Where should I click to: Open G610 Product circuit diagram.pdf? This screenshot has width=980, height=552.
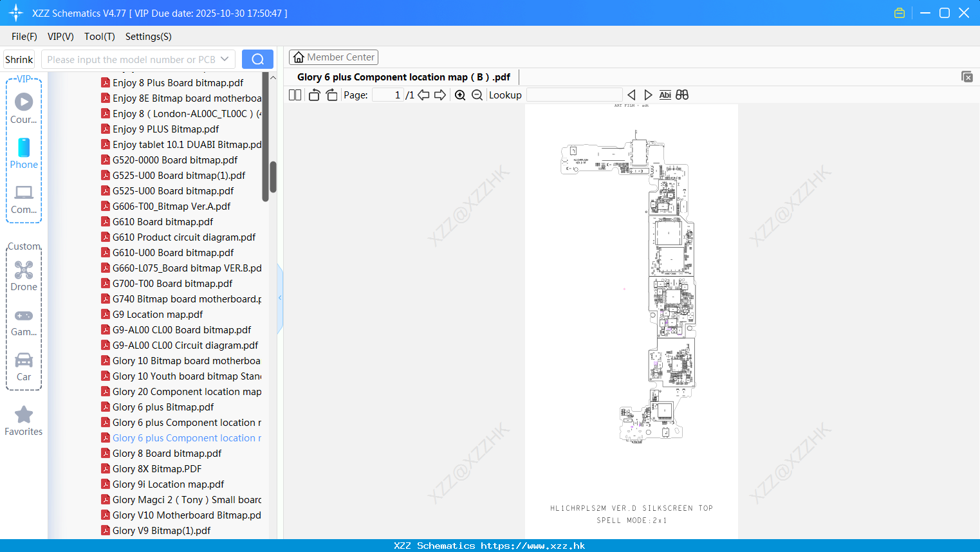pyautogui.click(x=184, y=237)
